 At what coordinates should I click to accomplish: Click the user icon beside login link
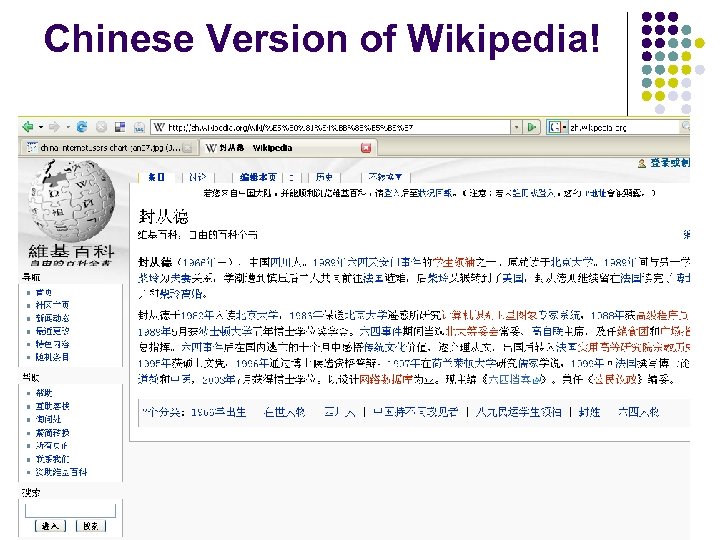point(642,163)
